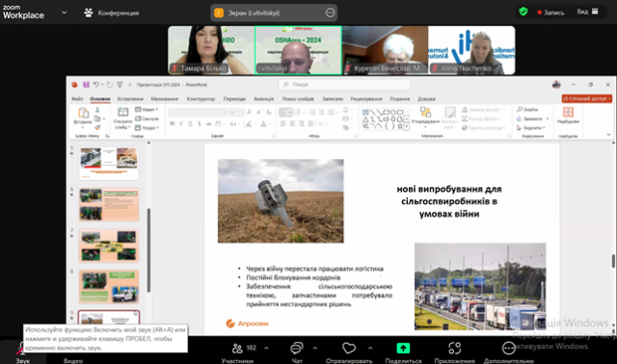Click the Замінити replace button
This screenshot has height=364, width=617.
tap(529, 118)
